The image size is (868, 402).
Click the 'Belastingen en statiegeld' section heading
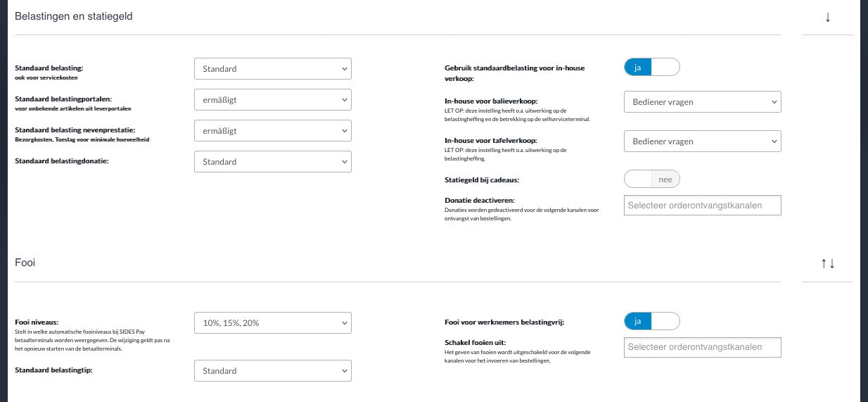(x=74, y=16)
